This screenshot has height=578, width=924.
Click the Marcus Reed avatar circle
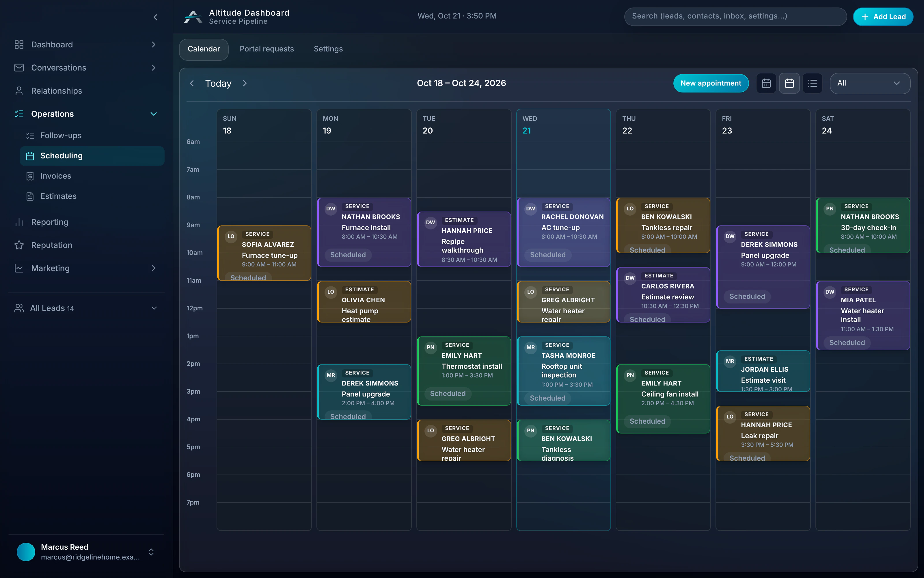pyautogui.click(x=26, y=552)
